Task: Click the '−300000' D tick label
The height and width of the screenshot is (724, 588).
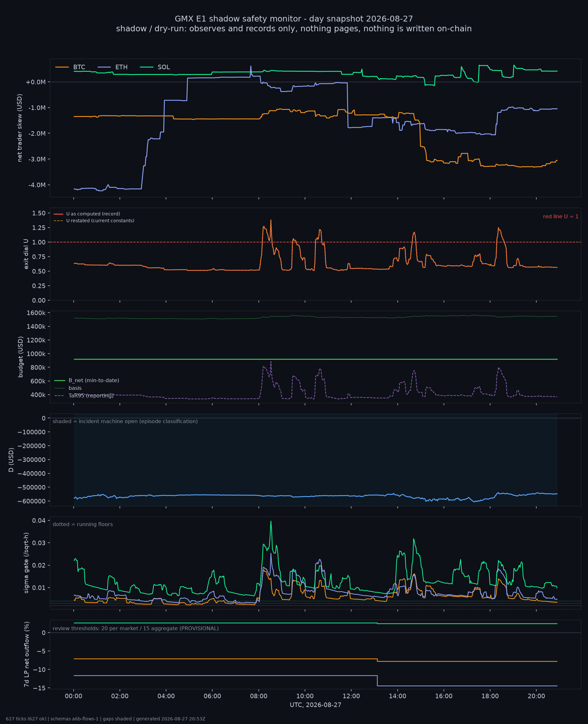Action: coord(31,460)
